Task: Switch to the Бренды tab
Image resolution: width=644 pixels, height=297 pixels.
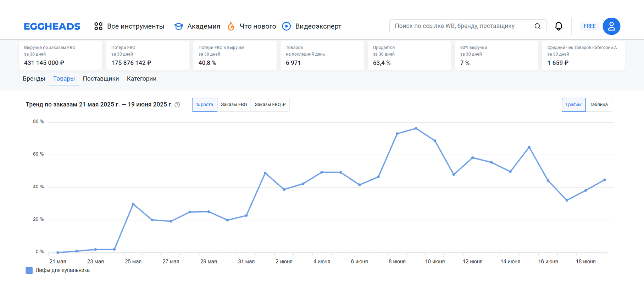Action: (34, 79)
